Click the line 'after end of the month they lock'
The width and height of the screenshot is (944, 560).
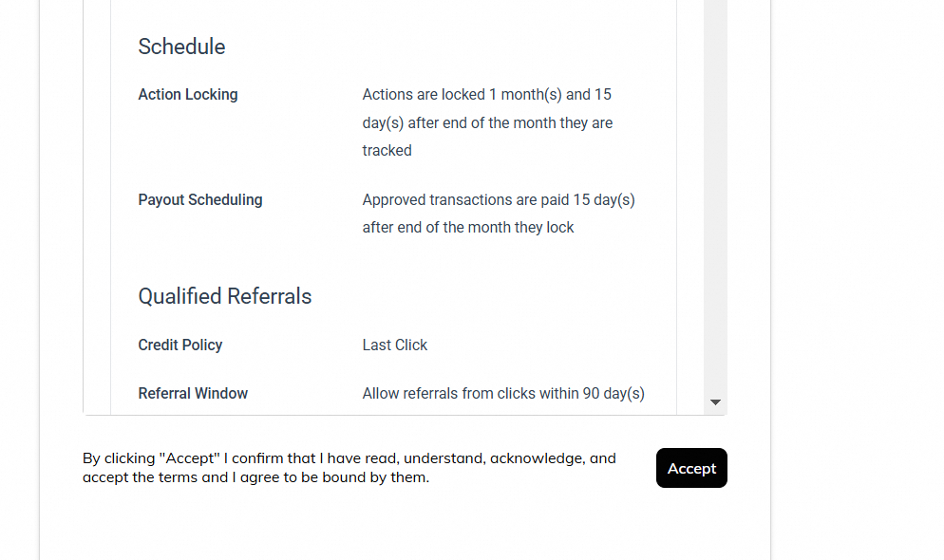point(468,228)
